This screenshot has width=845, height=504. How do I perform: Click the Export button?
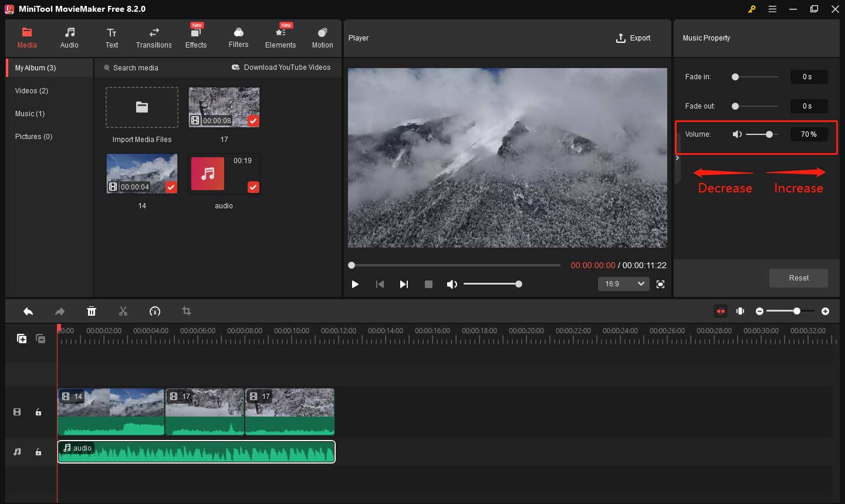pos(633,38)
